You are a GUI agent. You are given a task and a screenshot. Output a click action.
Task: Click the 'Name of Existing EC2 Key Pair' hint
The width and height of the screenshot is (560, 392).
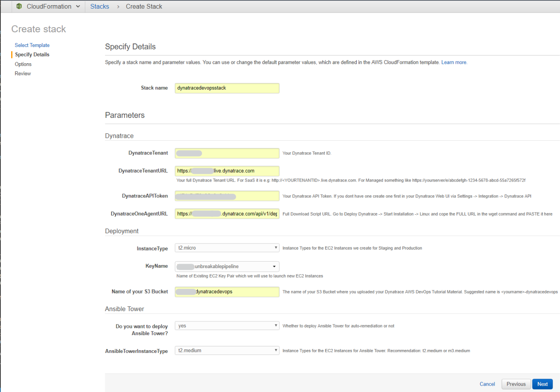click(x=250, y=276)
